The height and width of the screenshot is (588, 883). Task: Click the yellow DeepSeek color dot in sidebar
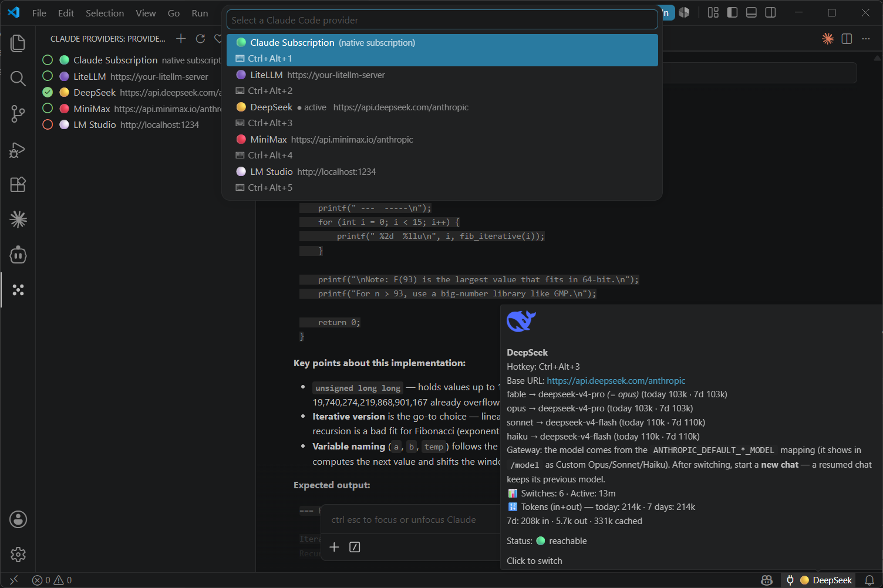coord(65,92)
